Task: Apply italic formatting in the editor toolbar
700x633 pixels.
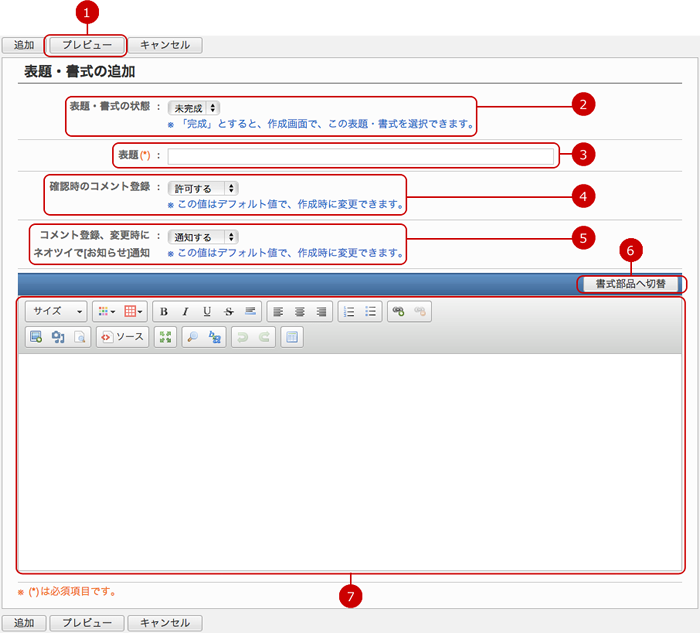Action: 185,312
